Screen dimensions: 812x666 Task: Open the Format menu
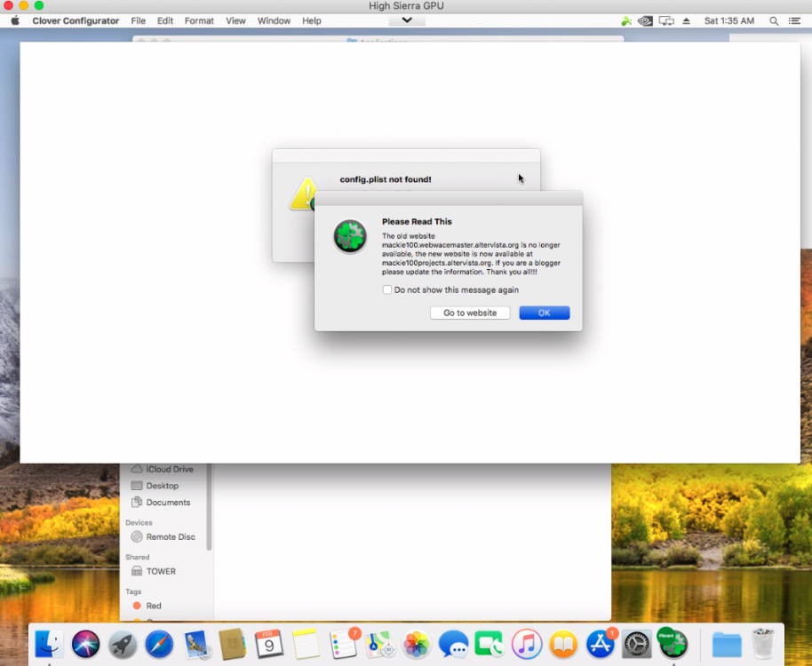[199, 20]
